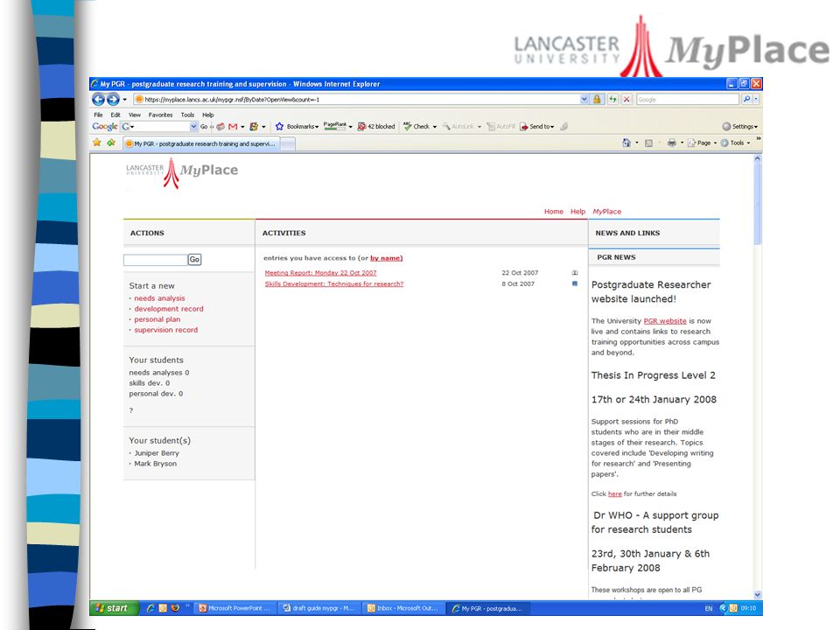Open the File menu

pyautogui.click(x=98, y=115)
